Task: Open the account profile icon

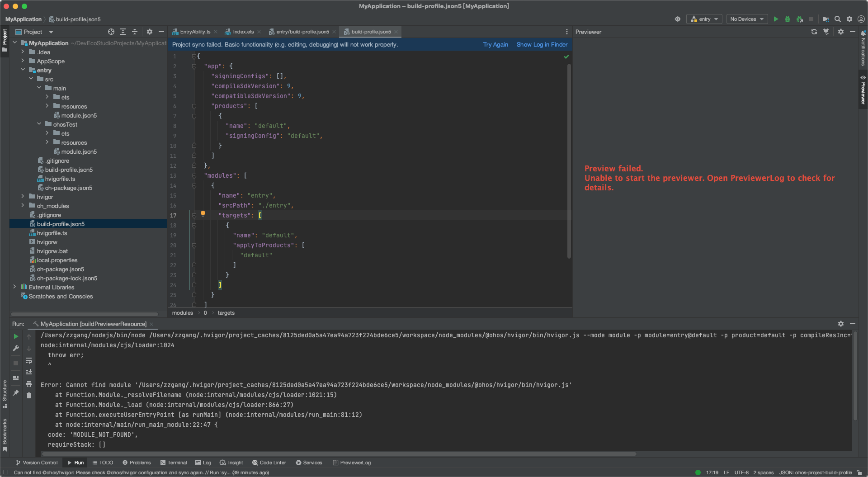Action: pyautogui.click(x=861, y=19)
